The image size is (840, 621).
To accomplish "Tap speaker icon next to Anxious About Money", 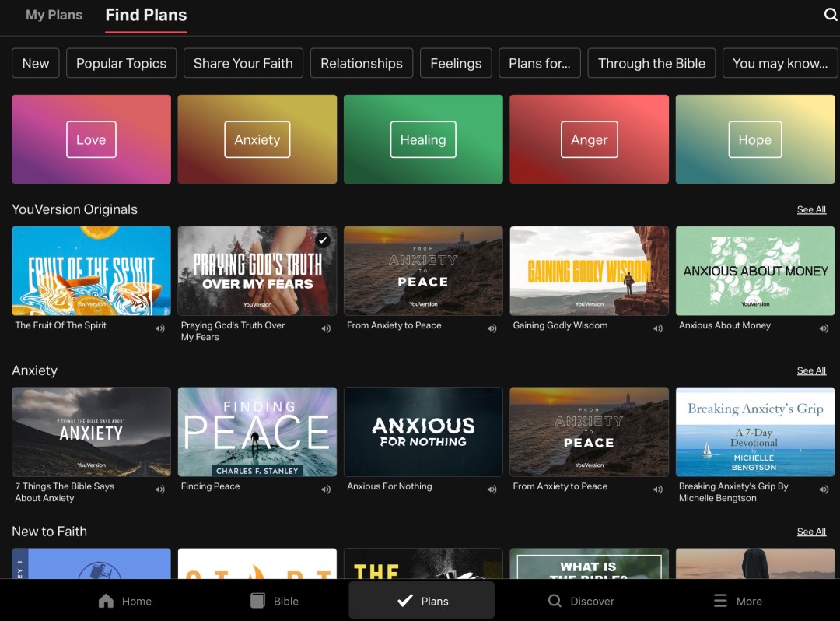I will click(x=824, y=328).
